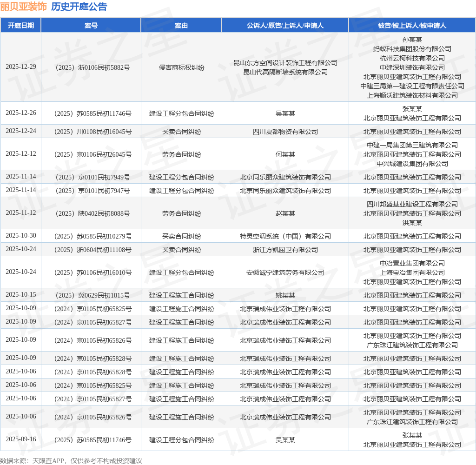Select 北京同乐丽众建筑装饰有限公司 plaintiff entry

285,177
